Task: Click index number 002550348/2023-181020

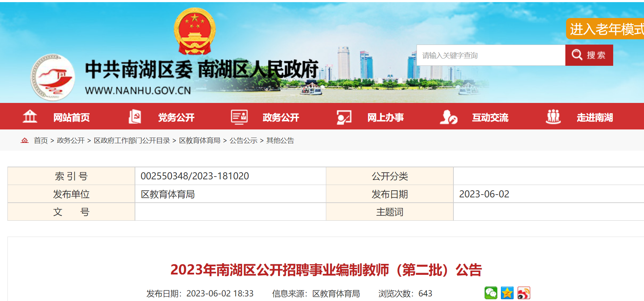Action: tap(195, 176)
